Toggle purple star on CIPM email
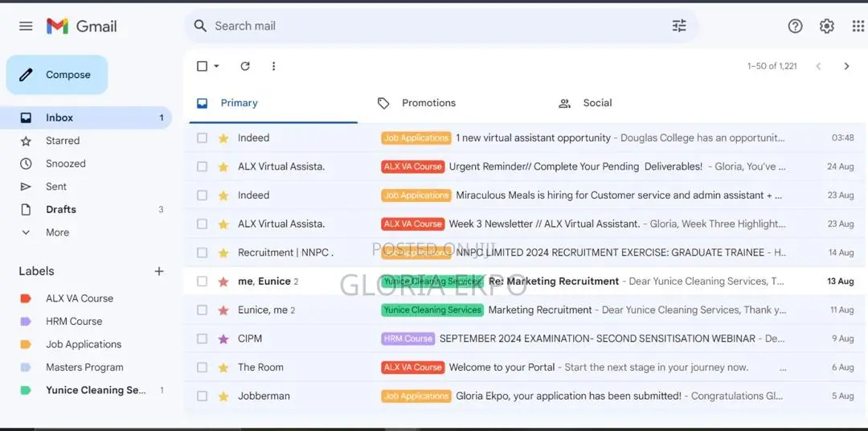Screen dimensions: 868x431 pyautogui.click(x=223, y=339)
